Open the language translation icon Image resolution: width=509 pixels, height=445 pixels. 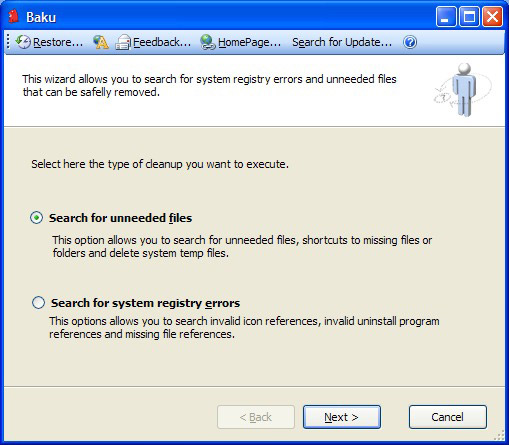[x=101, y=42]
